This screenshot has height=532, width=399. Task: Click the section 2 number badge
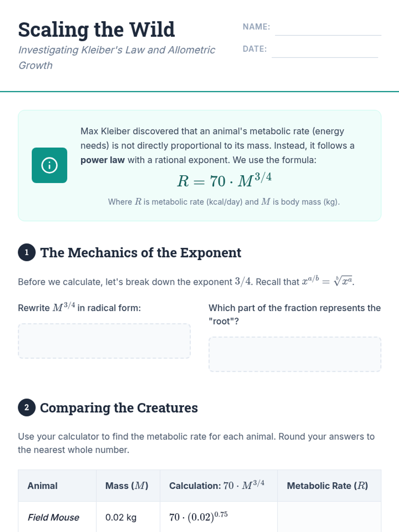(x=27, y=408)
